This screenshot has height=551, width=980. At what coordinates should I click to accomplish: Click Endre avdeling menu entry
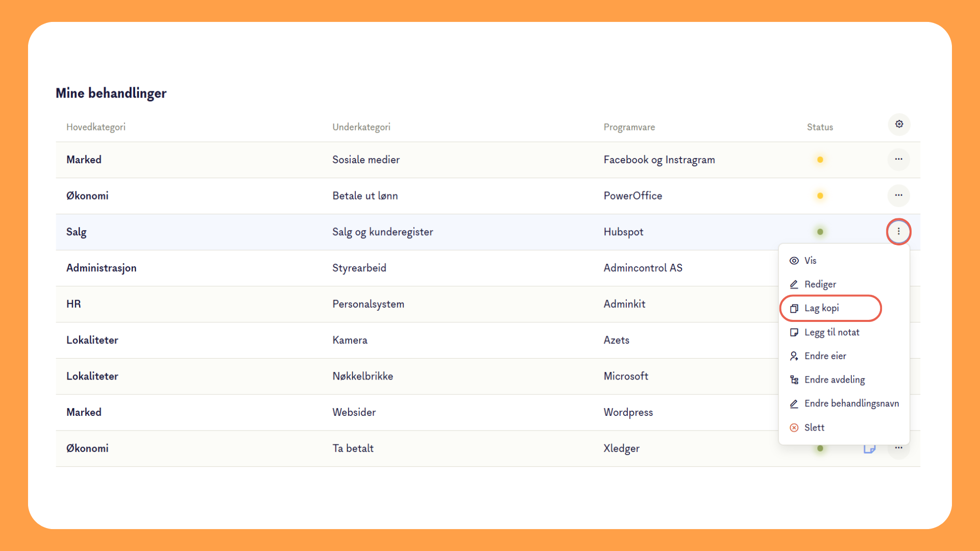[x=834, y=380]
